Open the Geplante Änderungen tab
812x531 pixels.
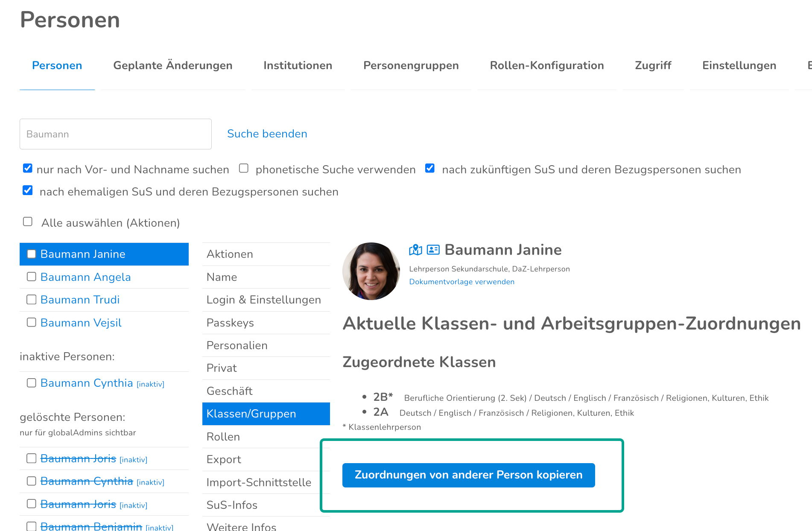pos(173,65)
